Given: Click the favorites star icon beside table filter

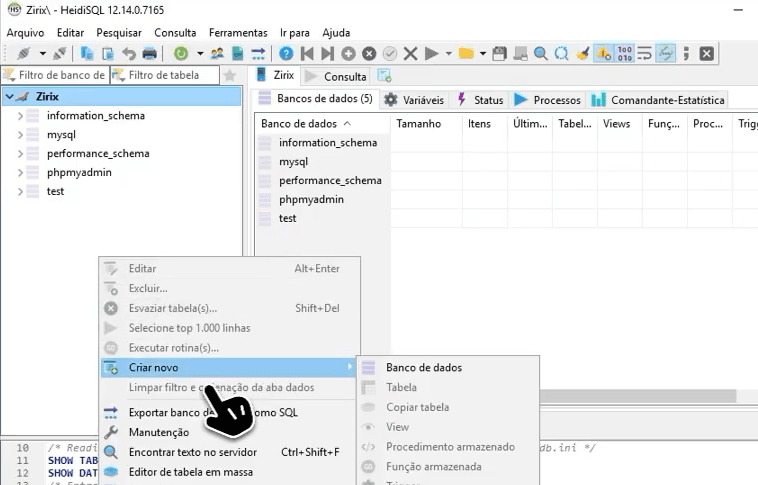Looking at the screenshot, I should tap(230, 75).
